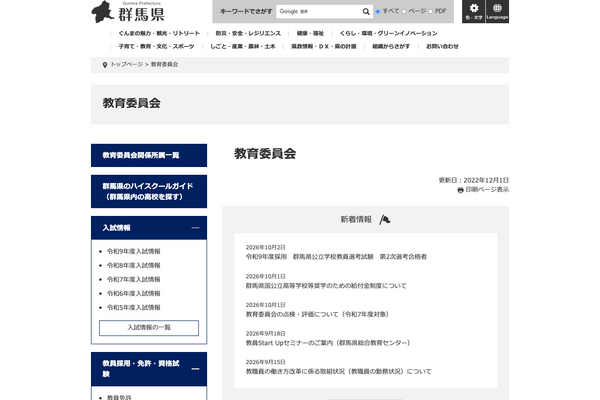Image resolution: width=600 pixels, height=400 pixels.
Task: Open 組織からさがす menu
Action: coord(391,46)
